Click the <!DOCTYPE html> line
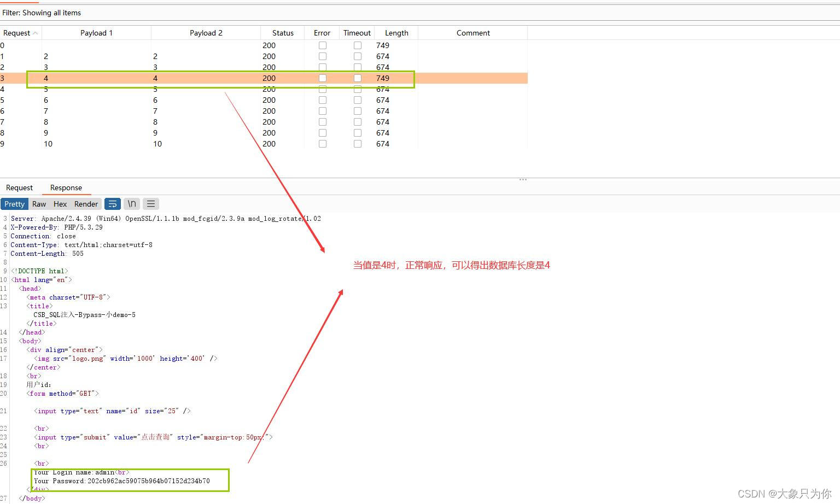Image resolution: width=840 pixels, height=504 pixels. pyautogui.click(x=39, y=271)
